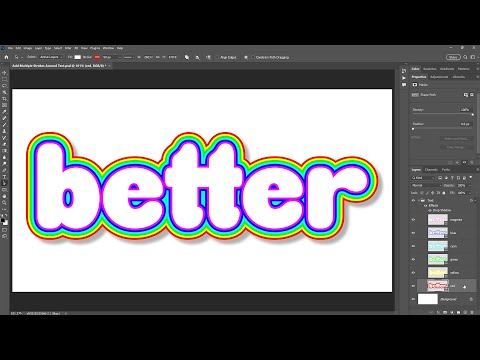
Task: Open the workspace switcher icon
Action: pyautogui.click(x=473, y=57)
